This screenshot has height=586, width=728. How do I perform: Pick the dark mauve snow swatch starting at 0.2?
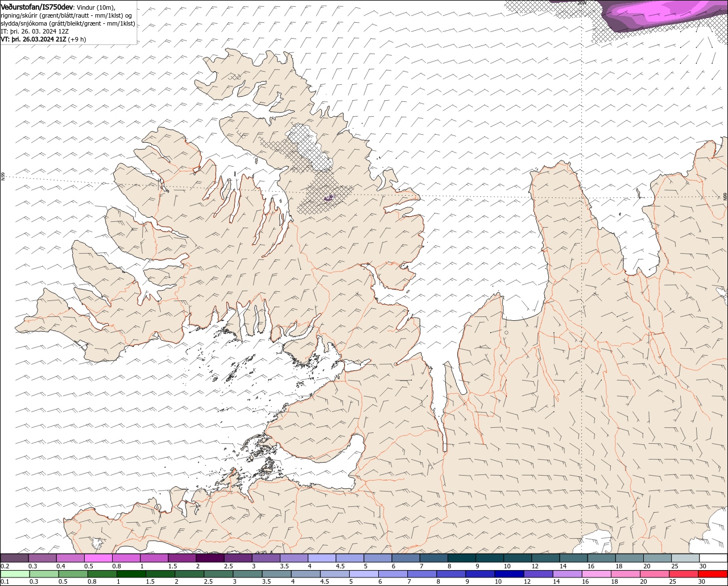click(14, 558)
